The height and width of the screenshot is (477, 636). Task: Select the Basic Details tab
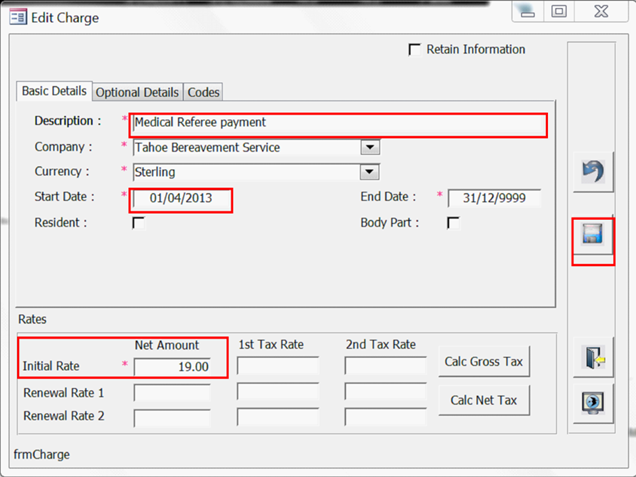pyautogui.click(x=55, y=91)
